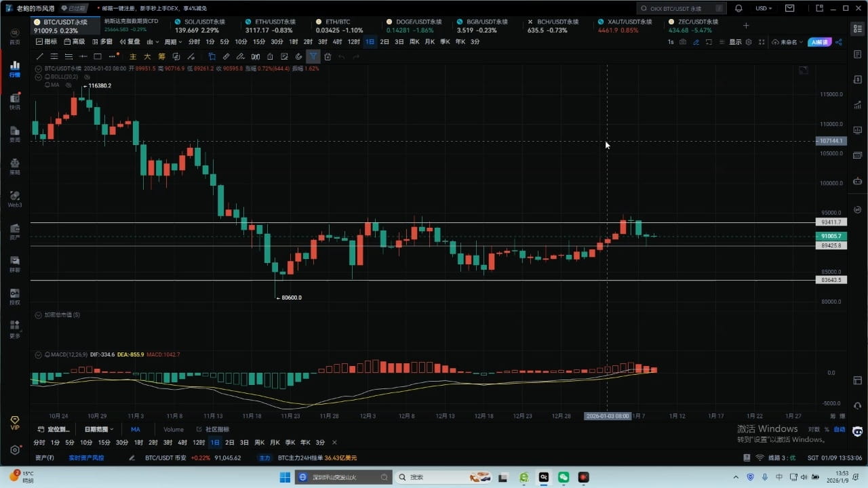Open 日期范围 date range dropdown

click(100, 429)
